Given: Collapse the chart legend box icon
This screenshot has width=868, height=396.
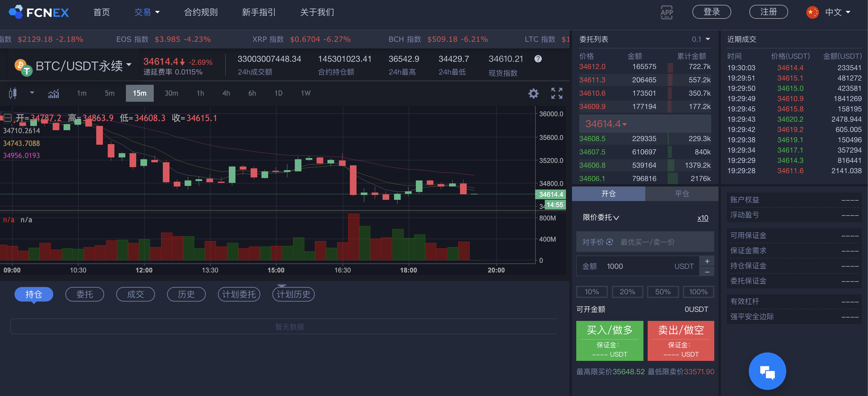Looking at the screenshot, I should point(8,118).
